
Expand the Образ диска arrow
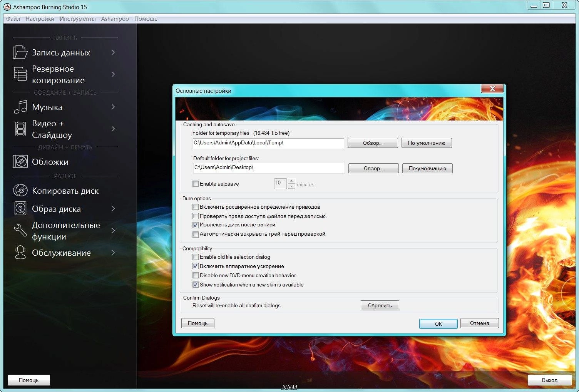pos(113,208)
